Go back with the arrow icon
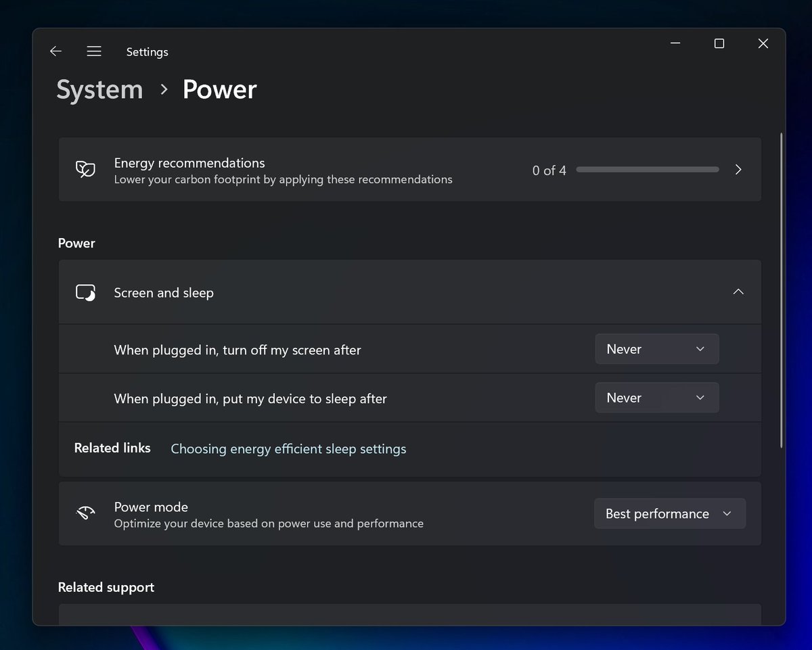 click(55, 51)
